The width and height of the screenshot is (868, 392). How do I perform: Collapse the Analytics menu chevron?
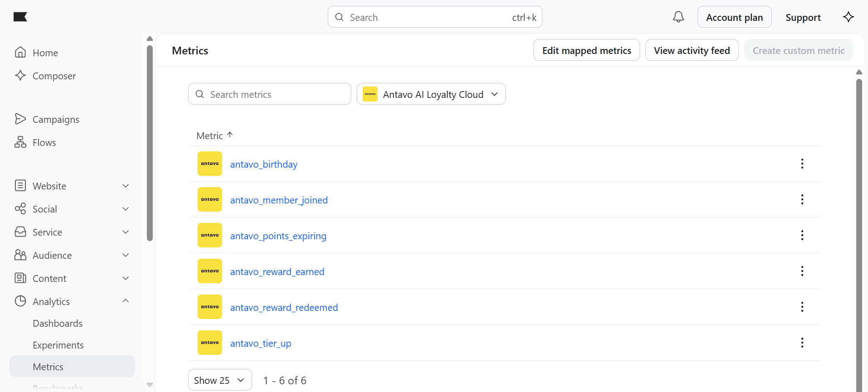point(126,301)
